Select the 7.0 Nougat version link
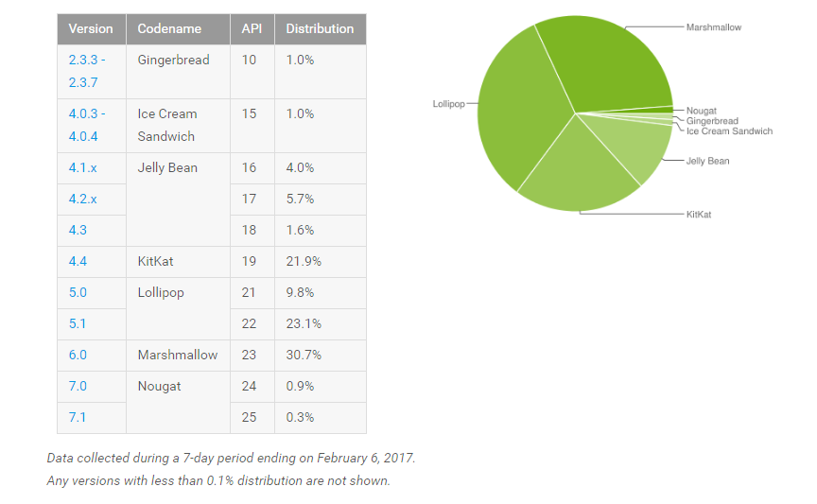 [x=77, y=386]
